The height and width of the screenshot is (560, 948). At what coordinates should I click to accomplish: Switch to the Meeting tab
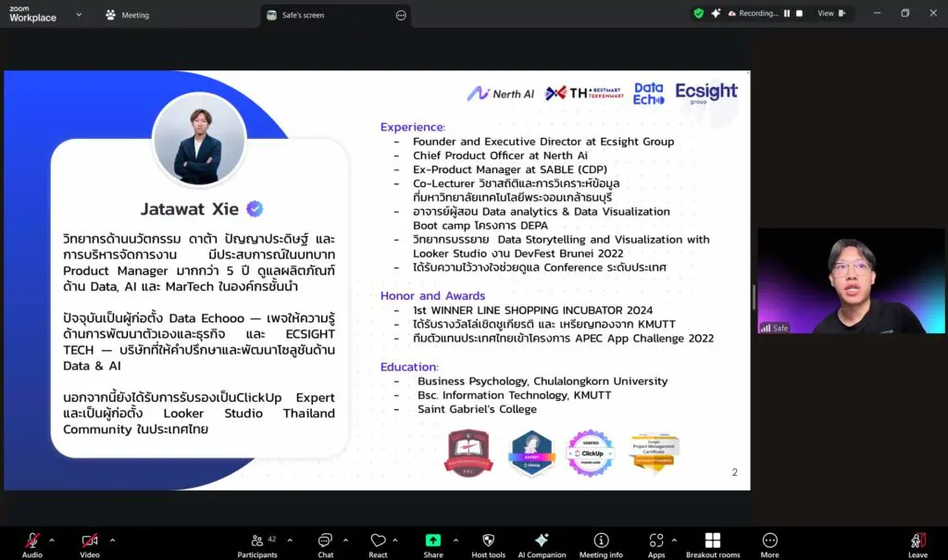click(128, 15)
